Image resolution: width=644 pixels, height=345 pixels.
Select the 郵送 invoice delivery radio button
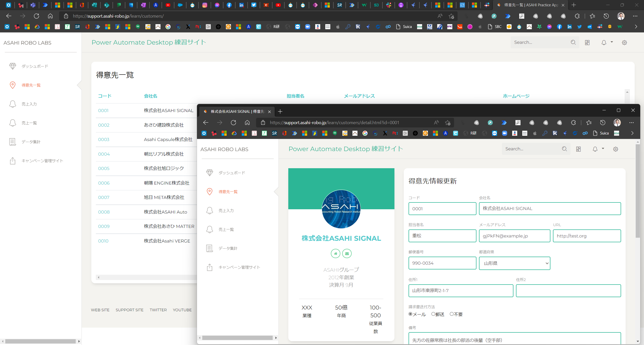[433, 314]
